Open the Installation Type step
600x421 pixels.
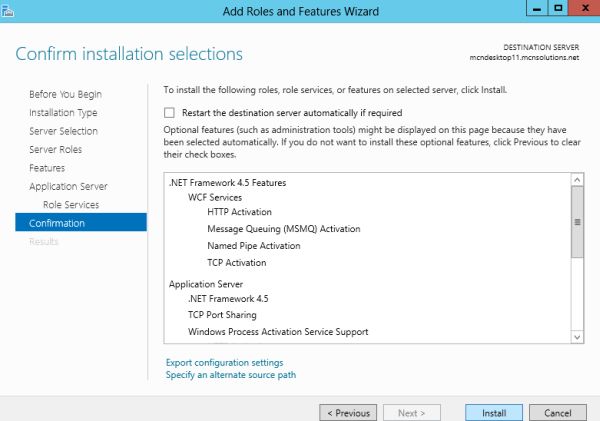coord(63,113)
